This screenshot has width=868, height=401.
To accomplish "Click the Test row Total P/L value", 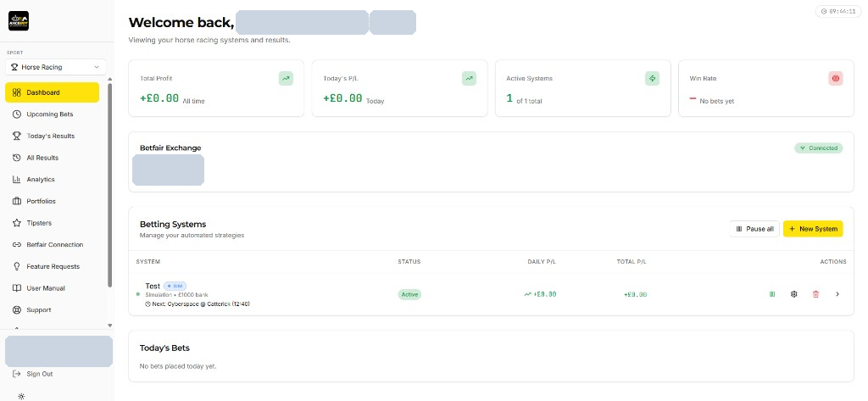I will point(636,295).
